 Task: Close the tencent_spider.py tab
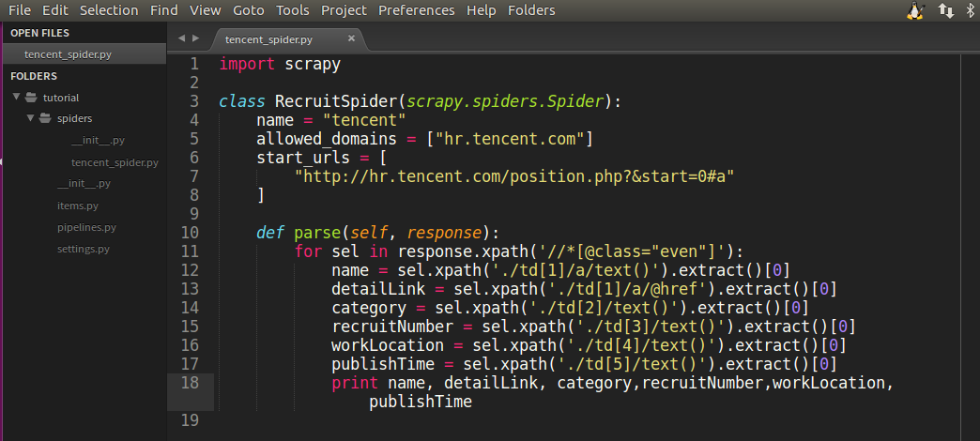point(352,38)
